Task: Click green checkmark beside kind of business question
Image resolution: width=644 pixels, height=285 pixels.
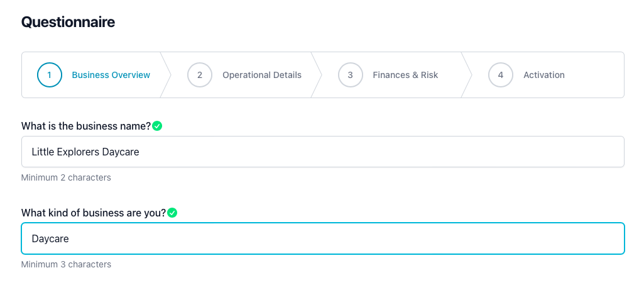Action: click(172, 213)
